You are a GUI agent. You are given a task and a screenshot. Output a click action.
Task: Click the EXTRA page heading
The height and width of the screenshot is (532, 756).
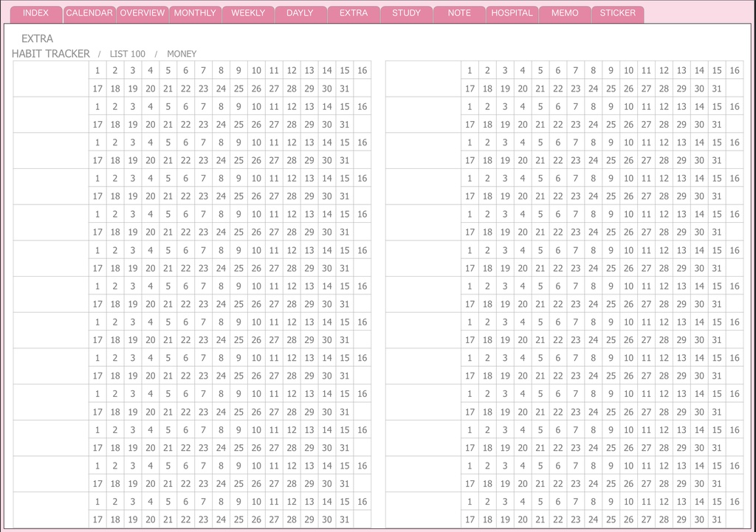(37, 38)
